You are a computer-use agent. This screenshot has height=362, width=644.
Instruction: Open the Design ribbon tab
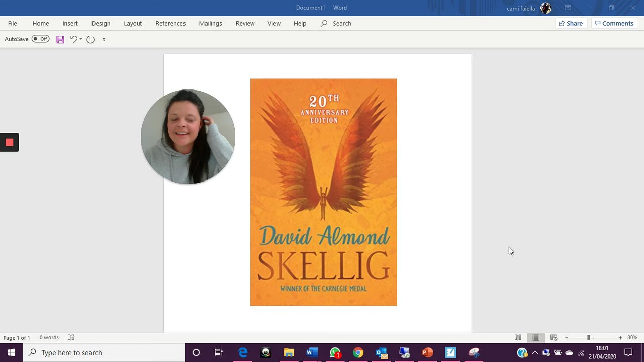click(101, 23)
